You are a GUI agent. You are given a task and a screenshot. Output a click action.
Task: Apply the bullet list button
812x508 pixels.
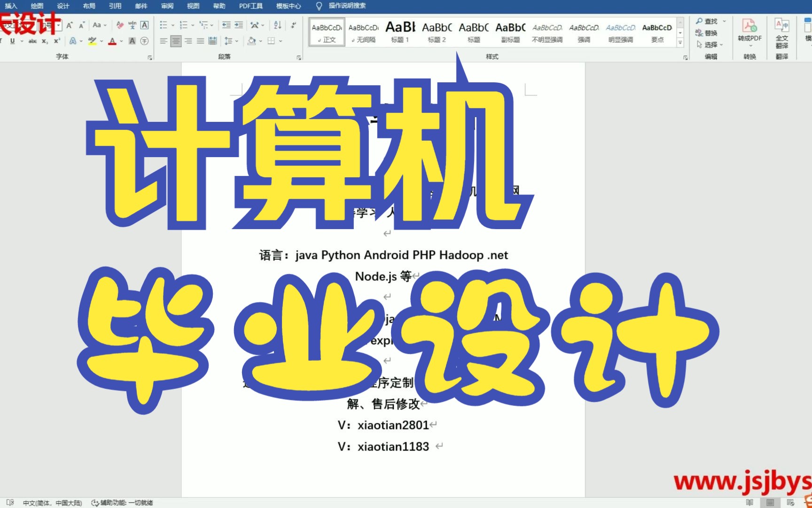(x=164, y=25)
